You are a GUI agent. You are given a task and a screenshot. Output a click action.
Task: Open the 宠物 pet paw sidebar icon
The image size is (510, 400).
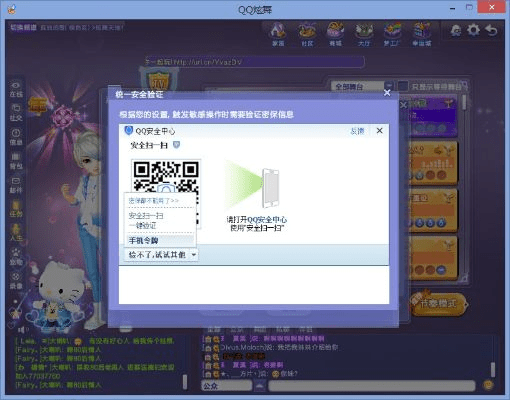pyautogui.click(x=16, y=257)
